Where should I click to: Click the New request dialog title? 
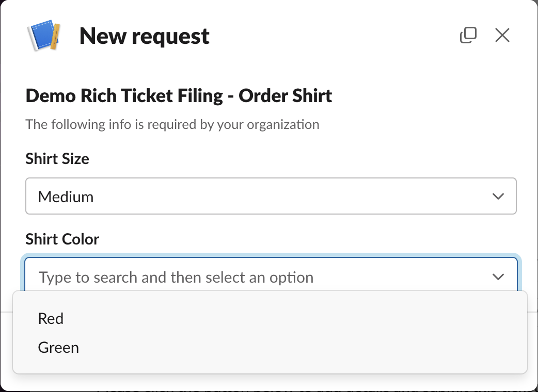pyautogui.click(x=144, y=35)
